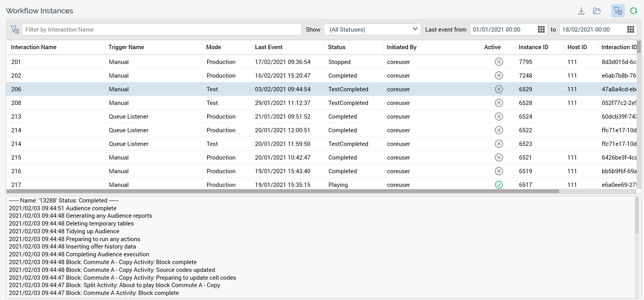The height and width of the screenshot is (300, 644).
Task: Sort by the Last Event column header
Action: pos(269,47)
